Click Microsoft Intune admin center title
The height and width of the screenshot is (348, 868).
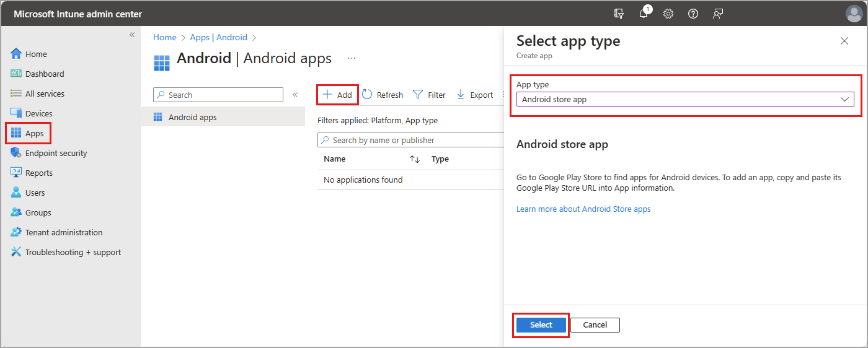click(x=78, y=14)
